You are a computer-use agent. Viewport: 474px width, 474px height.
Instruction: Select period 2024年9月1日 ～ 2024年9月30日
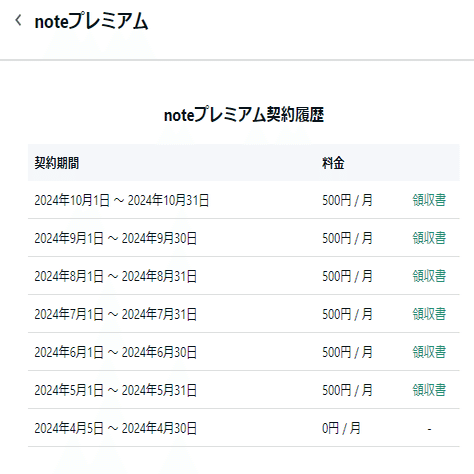[116, 238]
